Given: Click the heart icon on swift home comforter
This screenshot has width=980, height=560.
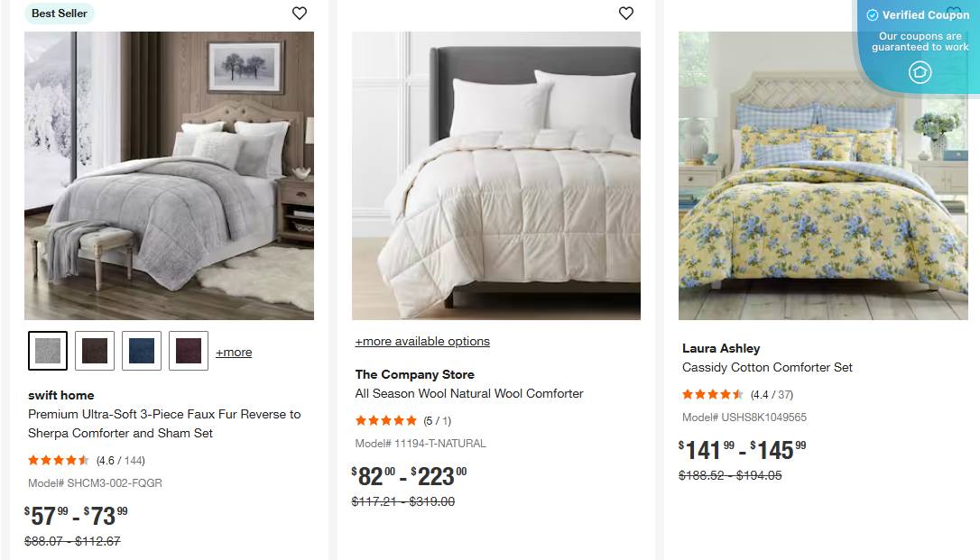Looking at the screenshot, I should (299, 14).
